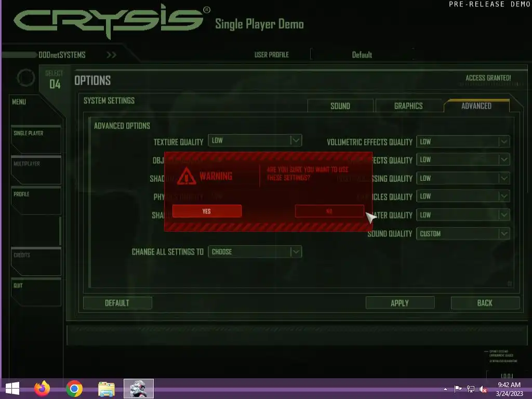The height and width of the screenshot is (399, 532).
Task: Click the Default user profile field
Action: point(362,55)
